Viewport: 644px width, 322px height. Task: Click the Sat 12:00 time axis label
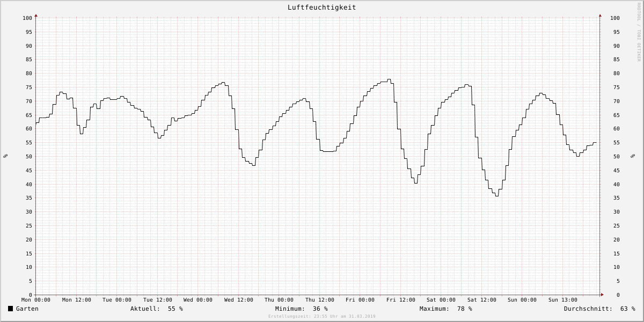[482, 300]
